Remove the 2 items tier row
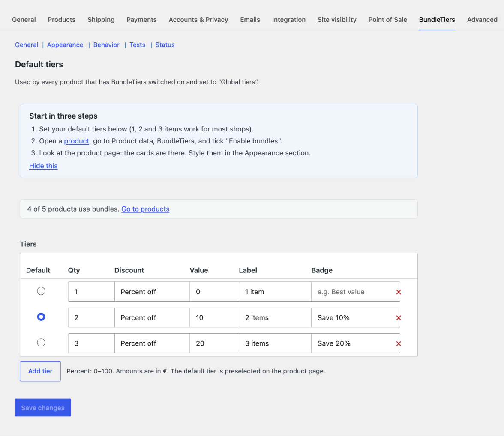The width and height of the screenshot is (504, 436). tap(399, 317)
